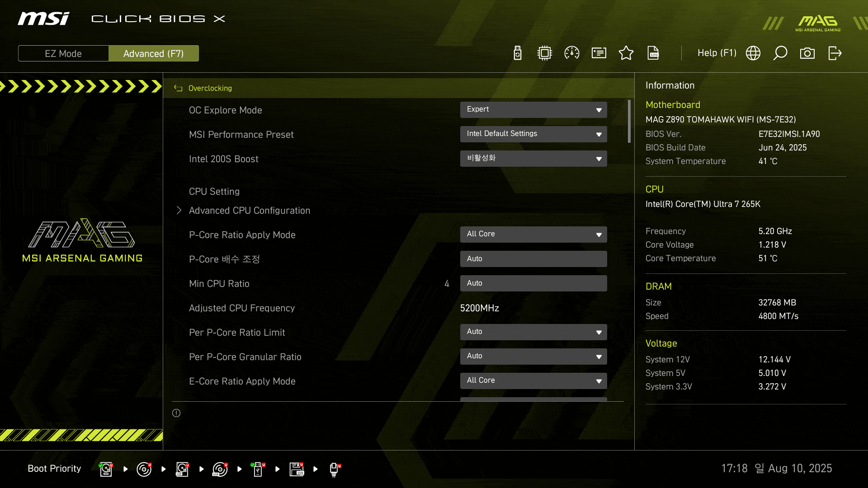Open the OC Explore Mode dropdown
Image resolution: width=868 pixels, height=488 pixels.
(533, 110)
